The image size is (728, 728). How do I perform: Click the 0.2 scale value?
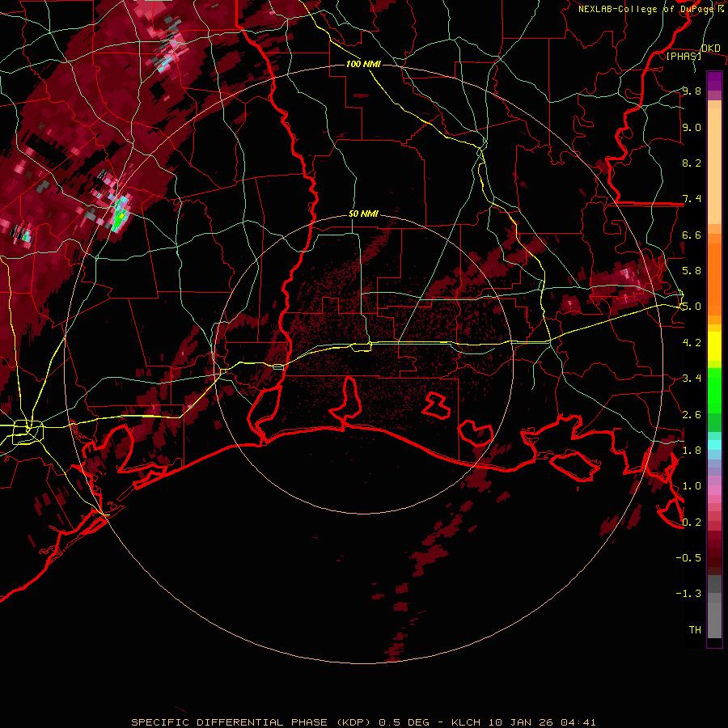(692, 523)
